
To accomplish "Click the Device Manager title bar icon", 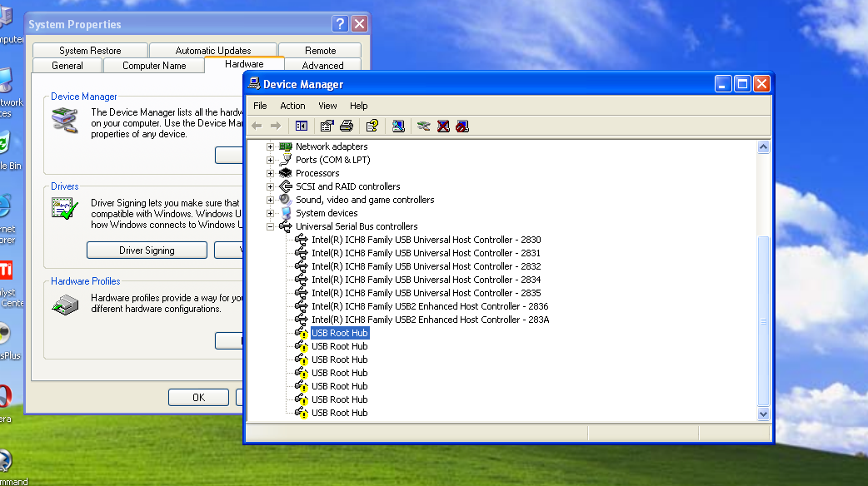I will [254, 83].
